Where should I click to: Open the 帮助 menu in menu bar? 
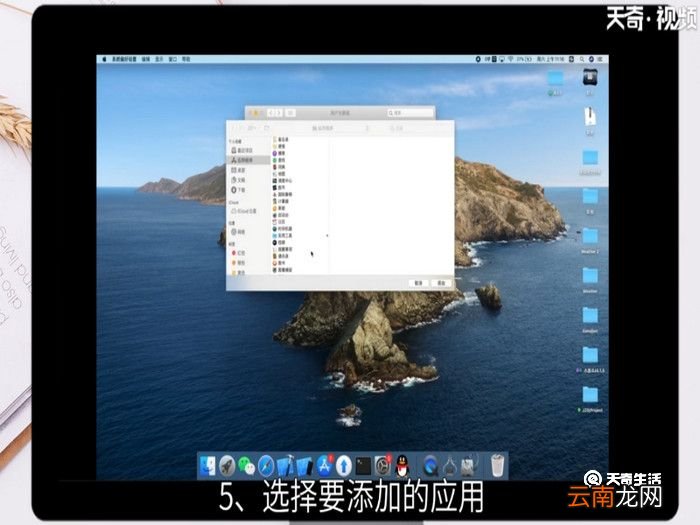(186, 59)
